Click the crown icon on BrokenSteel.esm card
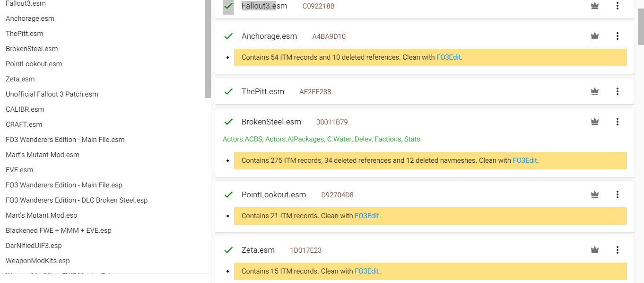Viewport: 644px width, 283px height. [x=595, y=122]
